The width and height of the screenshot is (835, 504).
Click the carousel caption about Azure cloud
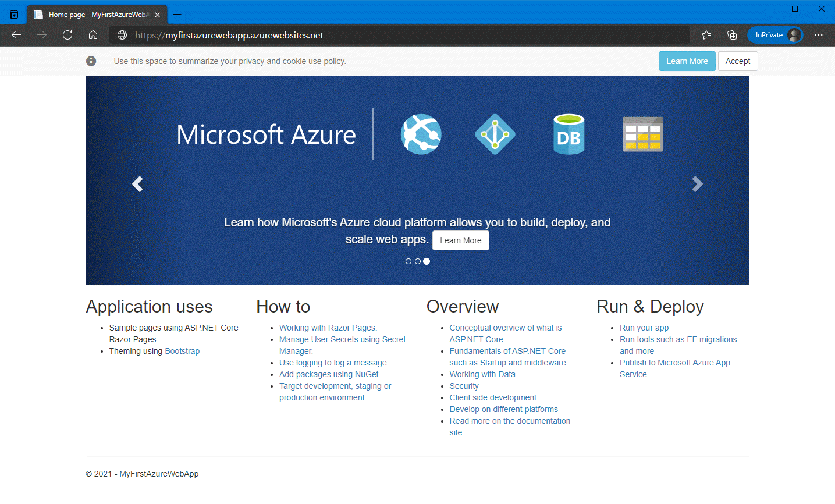click(x=417, y=230)
